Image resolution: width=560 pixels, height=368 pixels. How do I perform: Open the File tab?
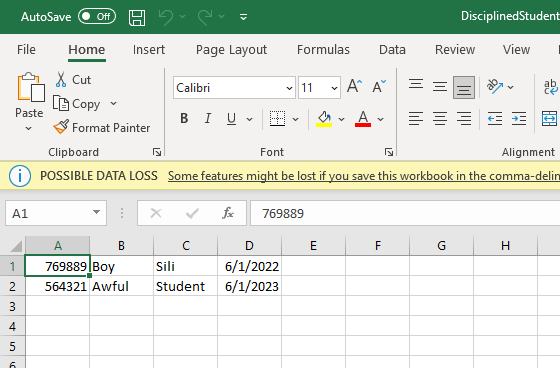[26, 49]
